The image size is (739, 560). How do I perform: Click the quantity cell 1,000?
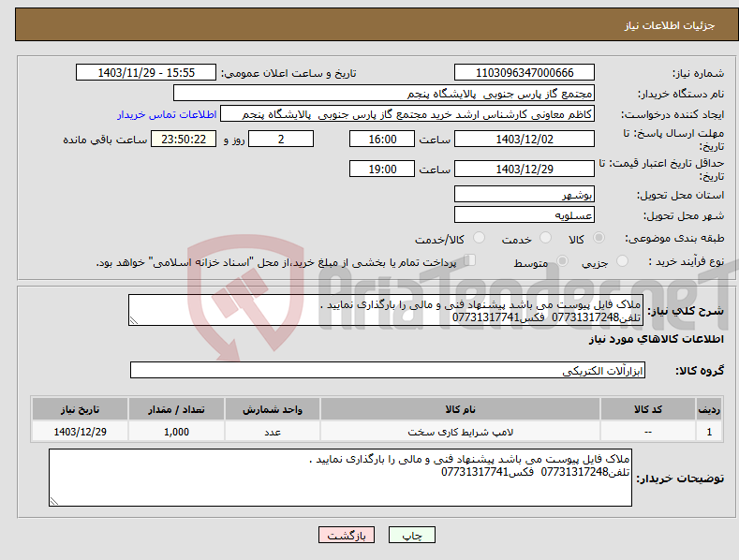tap(176, 432)
